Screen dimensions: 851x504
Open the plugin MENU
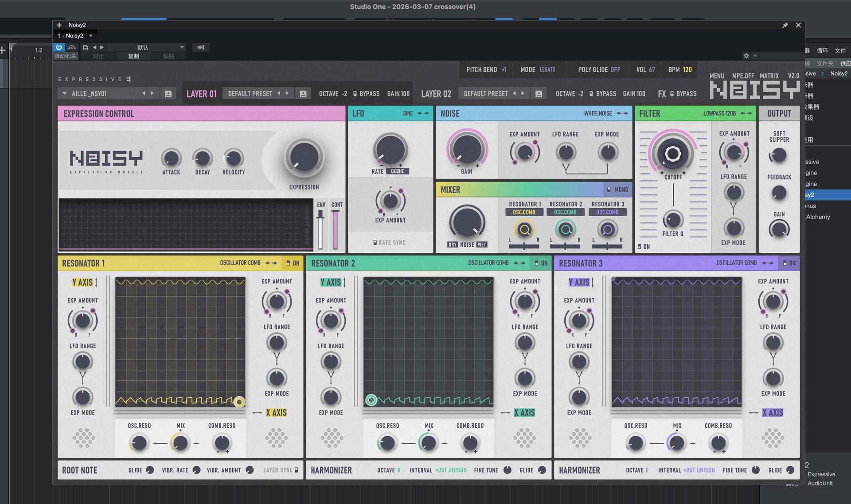coord(716,76)
